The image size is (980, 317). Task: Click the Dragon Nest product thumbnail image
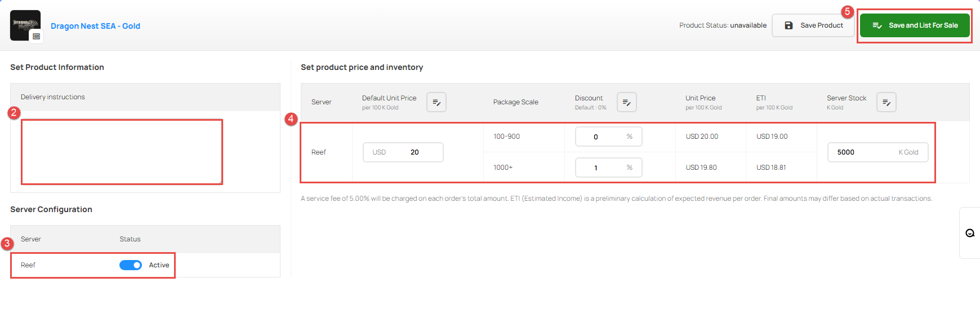25,25
